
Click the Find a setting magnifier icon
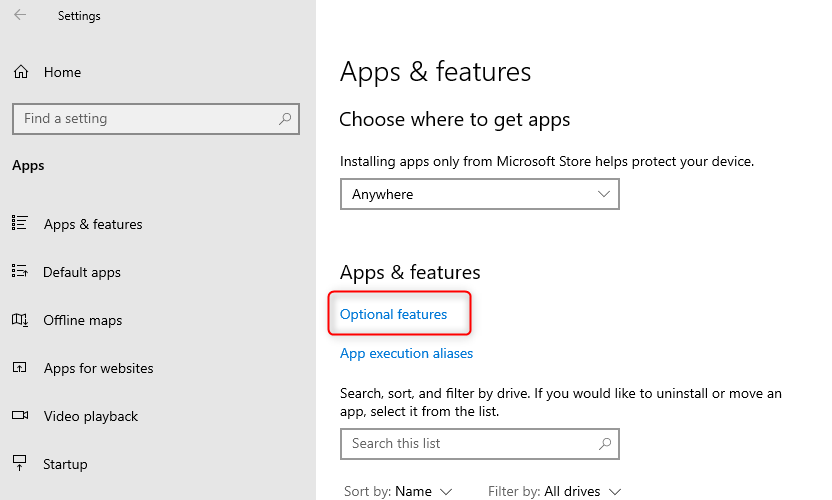(x=285, y=118)
